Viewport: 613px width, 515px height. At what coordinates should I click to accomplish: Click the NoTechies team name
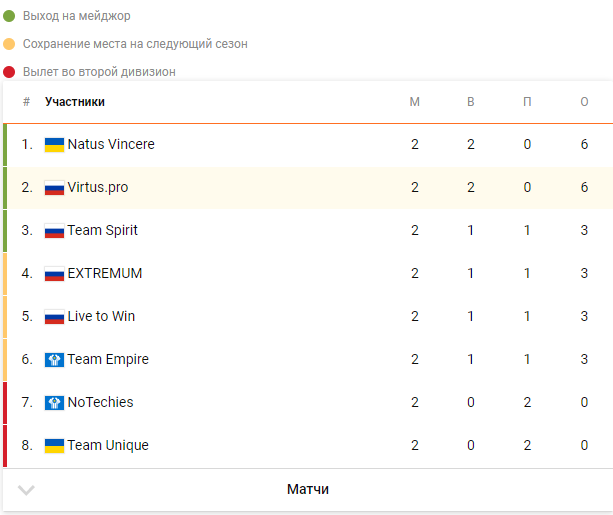click(x=100, y=402)
